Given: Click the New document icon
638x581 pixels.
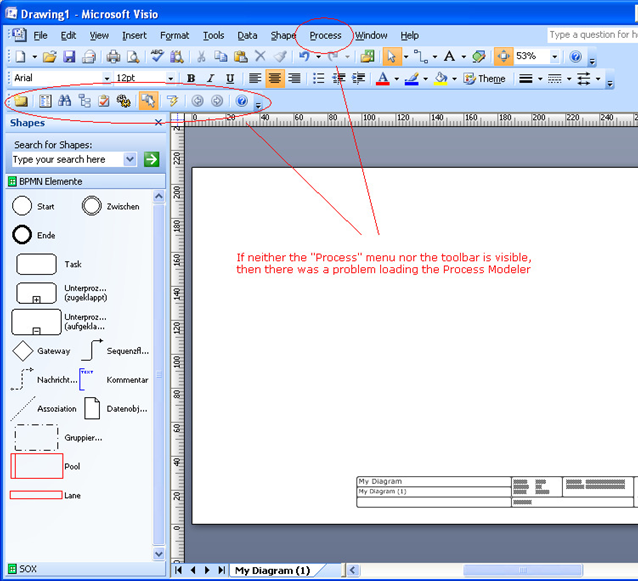Looking at the screenshot, I should [20, 57].
